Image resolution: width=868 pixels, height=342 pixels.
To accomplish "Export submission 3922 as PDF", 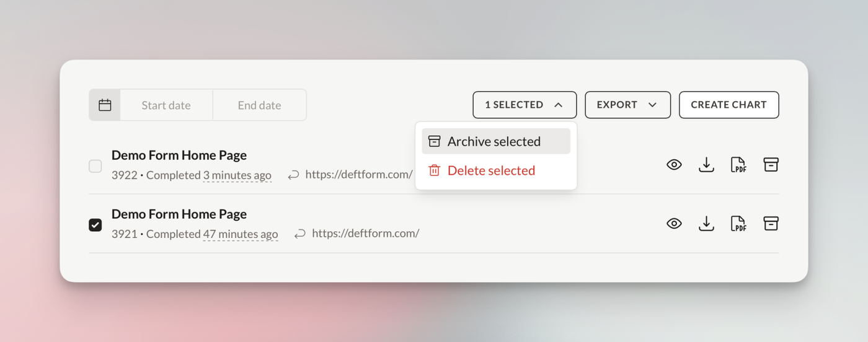I will point(738,165).
